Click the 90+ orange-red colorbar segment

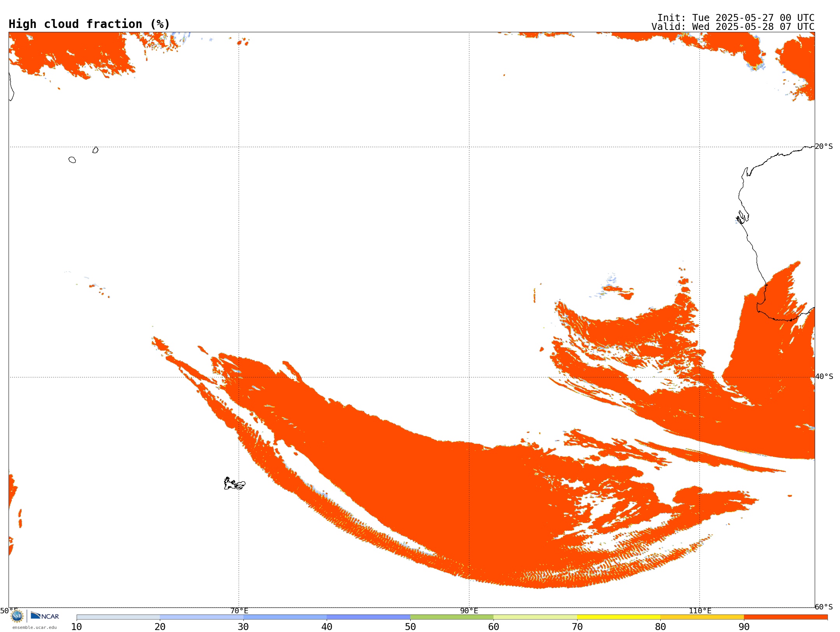tap(786, 617)
